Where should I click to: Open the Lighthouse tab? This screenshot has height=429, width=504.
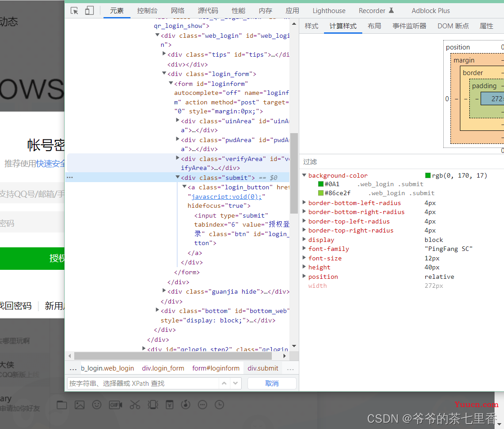pyautogui.click(x=329, y=11)
